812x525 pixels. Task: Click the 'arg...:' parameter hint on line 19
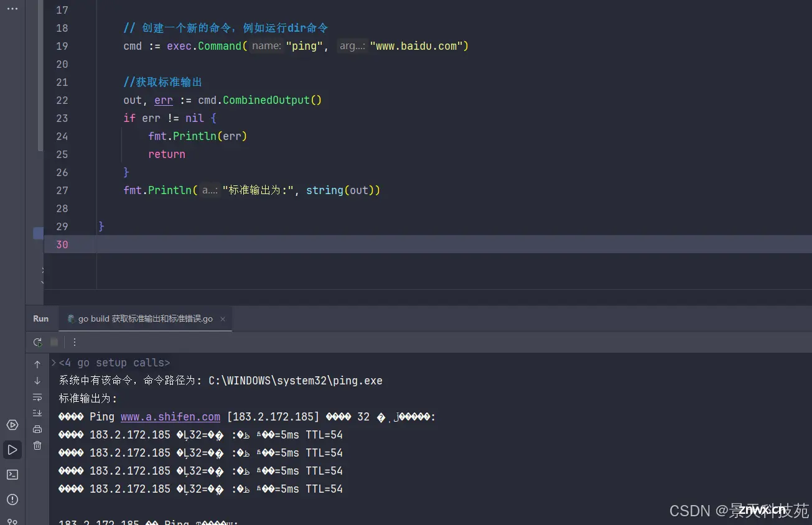(x=352, y=46)
